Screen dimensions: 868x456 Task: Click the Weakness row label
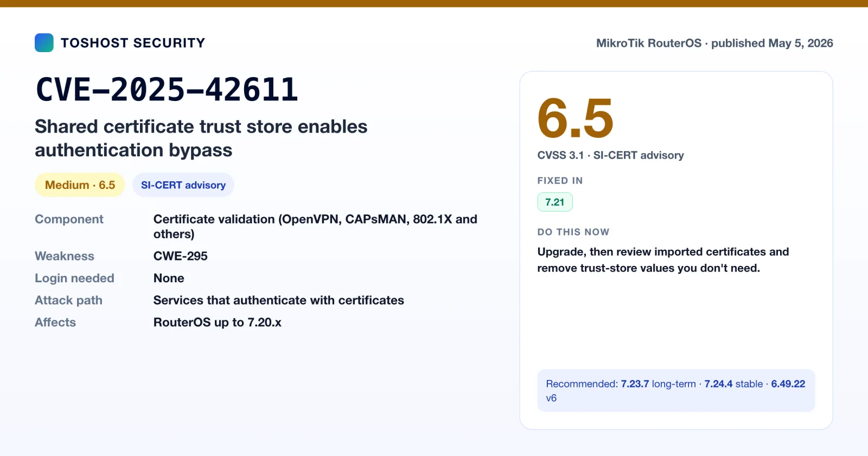pyautogui.click(x=65, y=256)
